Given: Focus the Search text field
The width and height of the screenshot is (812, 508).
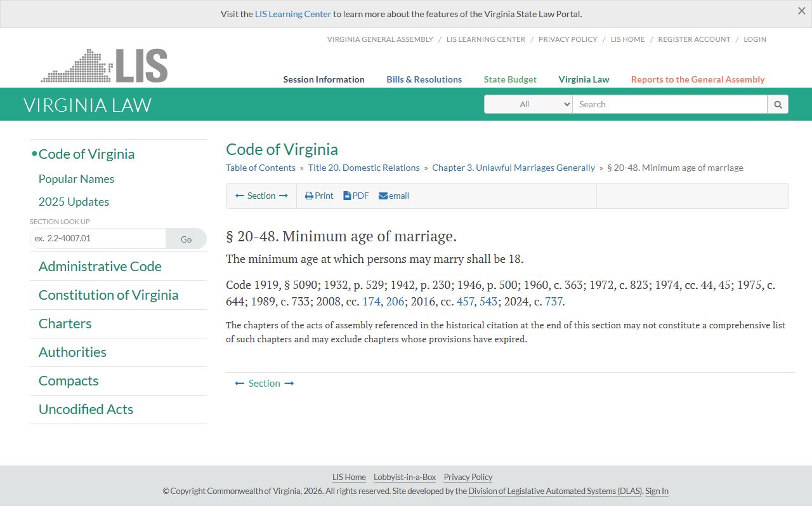Looking at the screenshot, I should pyautogui.click(x=670, y=104).
